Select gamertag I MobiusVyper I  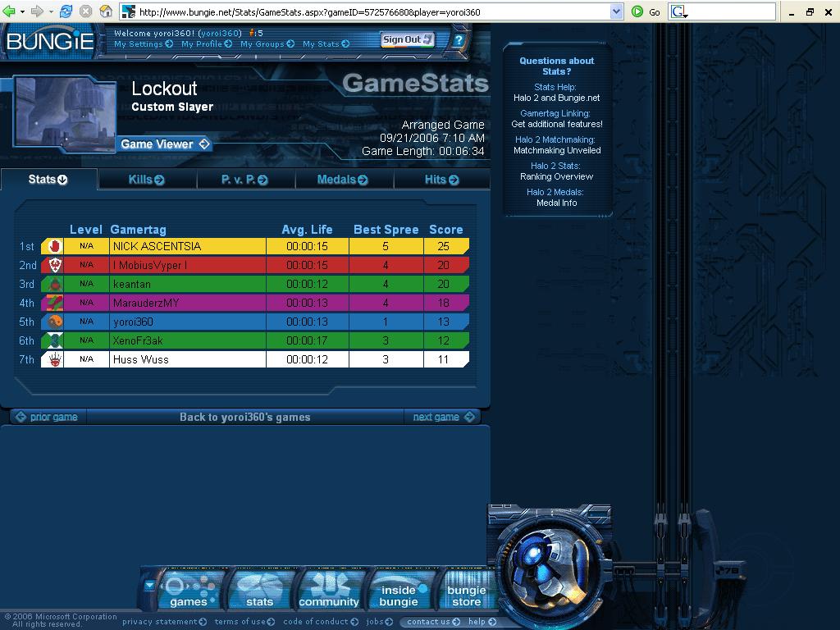[x=150, y=265]
